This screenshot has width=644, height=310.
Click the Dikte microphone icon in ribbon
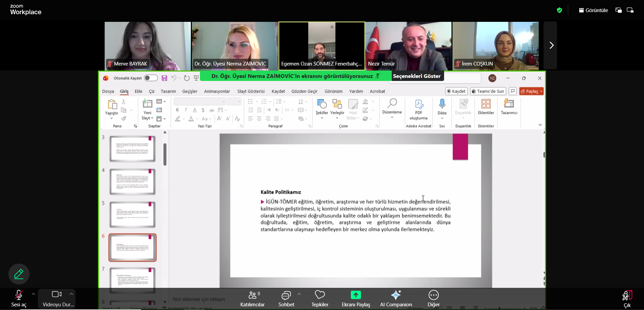[x=442, y=104]
